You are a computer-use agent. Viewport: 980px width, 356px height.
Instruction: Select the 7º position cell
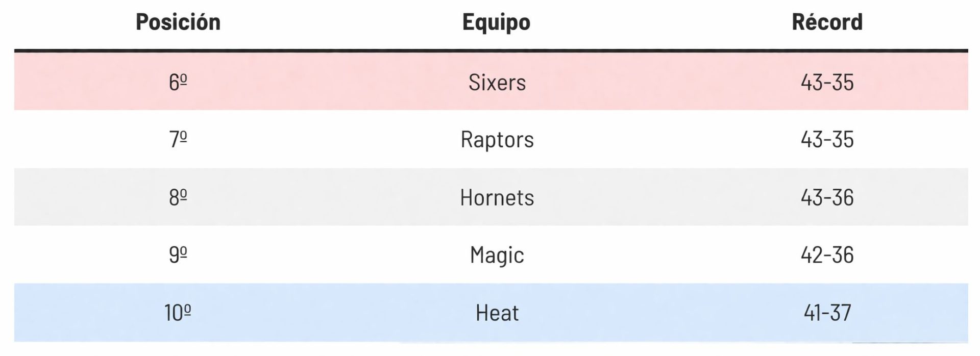click(x=178, y=139)
